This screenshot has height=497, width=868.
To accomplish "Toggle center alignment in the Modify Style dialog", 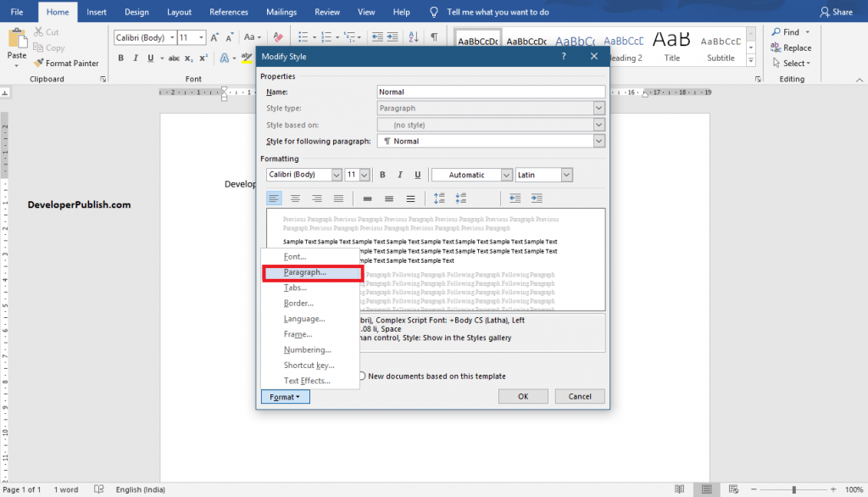I will click(294, 198).
